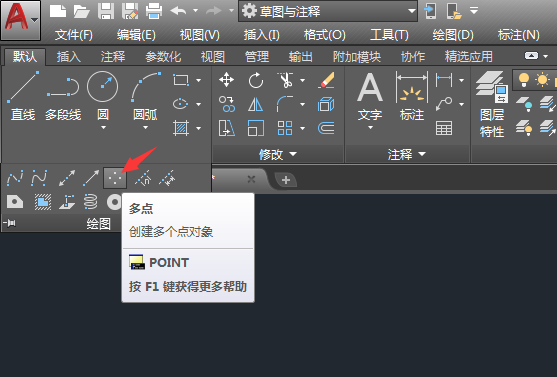Expand the hatch tool dropdown arrow
Screen dimensions: 557x377
coord(198,128)
